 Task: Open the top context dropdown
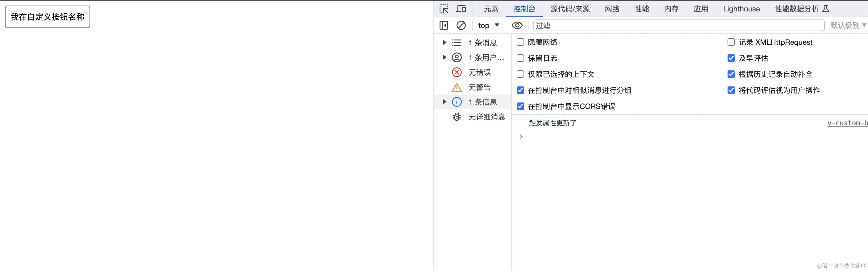tap(488, 25)
